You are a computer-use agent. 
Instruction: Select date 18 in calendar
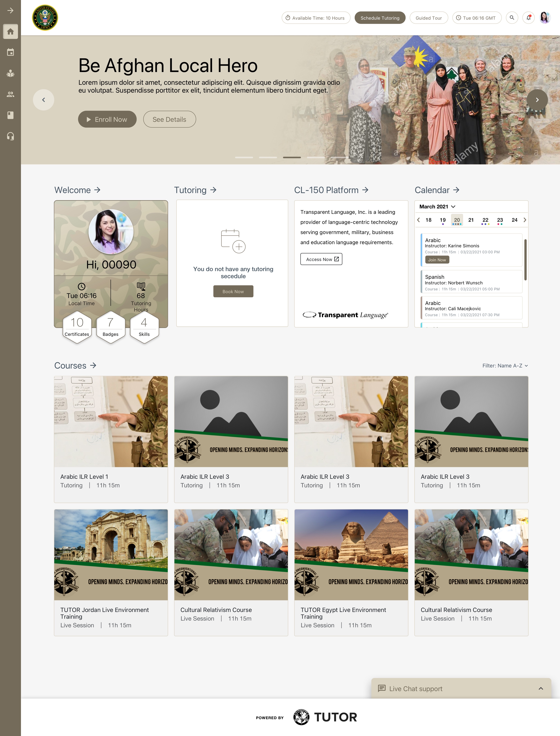click(x=428, y=220)
